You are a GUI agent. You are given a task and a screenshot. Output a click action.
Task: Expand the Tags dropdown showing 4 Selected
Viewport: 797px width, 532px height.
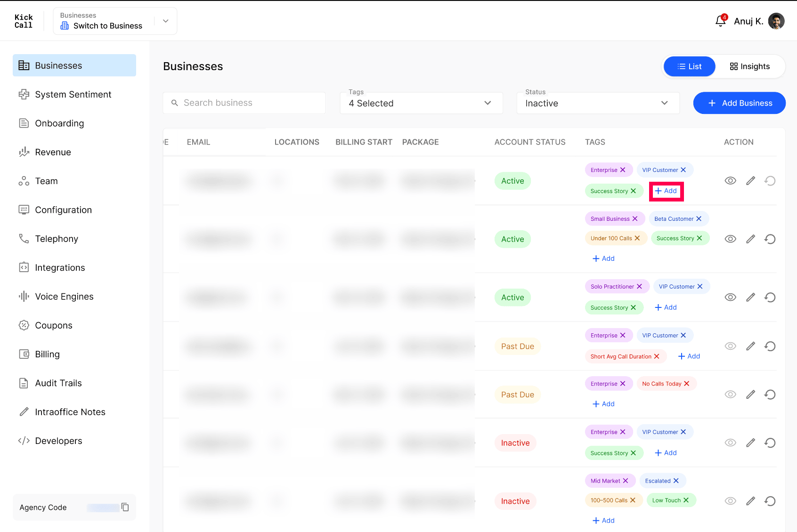(x=421, y=103)
